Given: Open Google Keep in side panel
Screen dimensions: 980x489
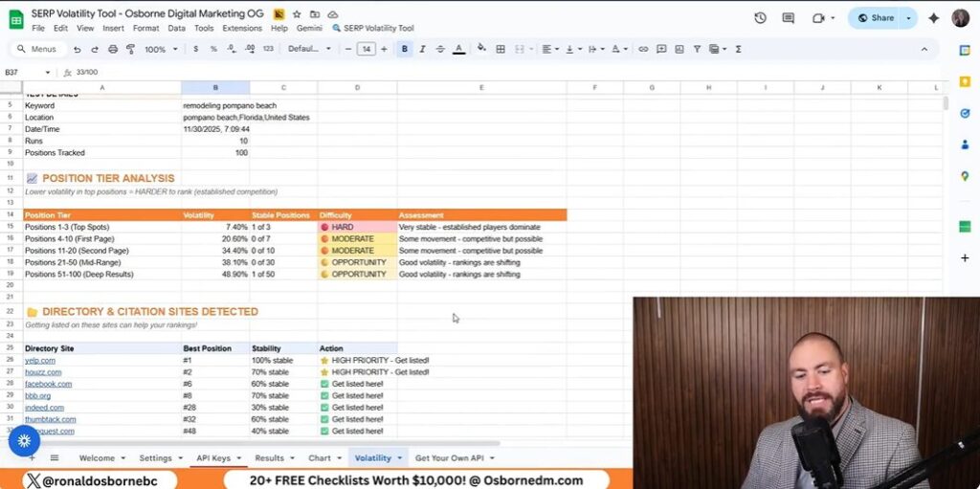Looking at the screenshot, I should tap(965, 81).
